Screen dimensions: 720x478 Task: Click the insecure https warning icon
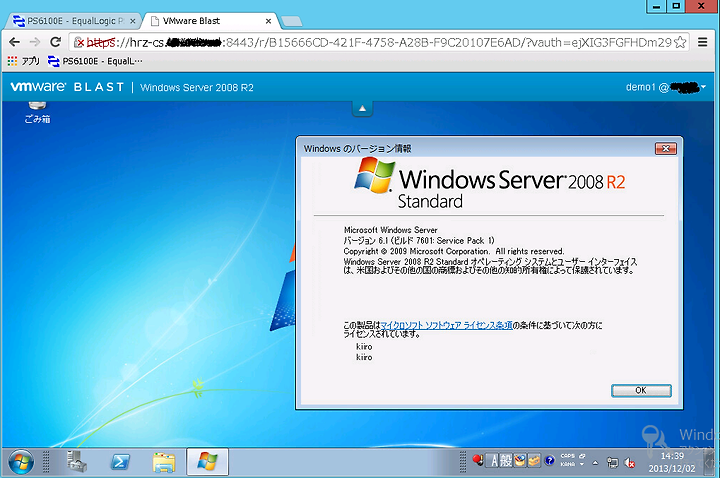79,42
